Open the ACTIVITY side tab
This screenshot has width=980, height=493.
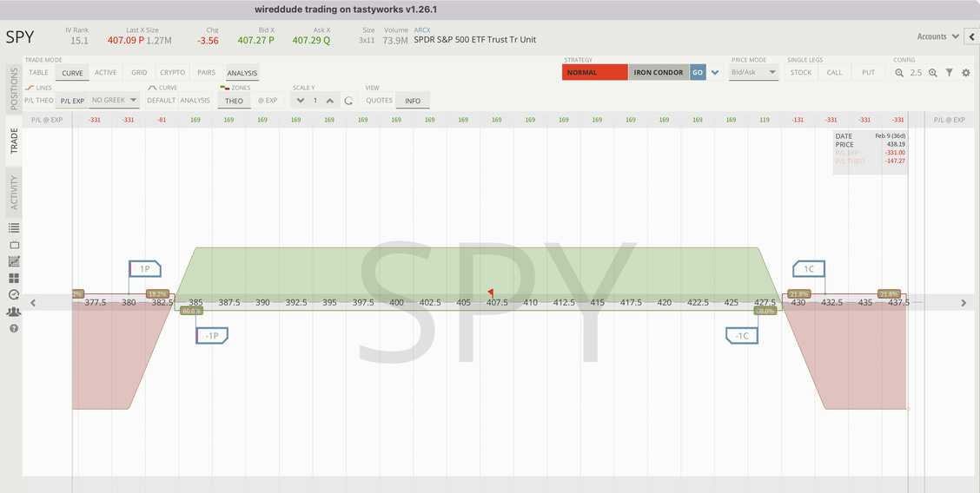pyautogui.click(x=14, y=193)
